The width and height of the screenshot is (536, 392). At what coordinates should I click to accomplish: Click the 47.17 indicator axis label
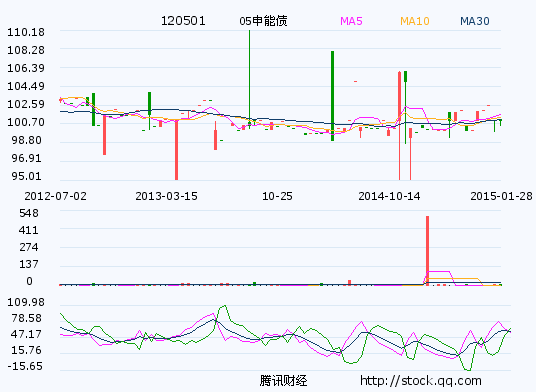point(26,334)
